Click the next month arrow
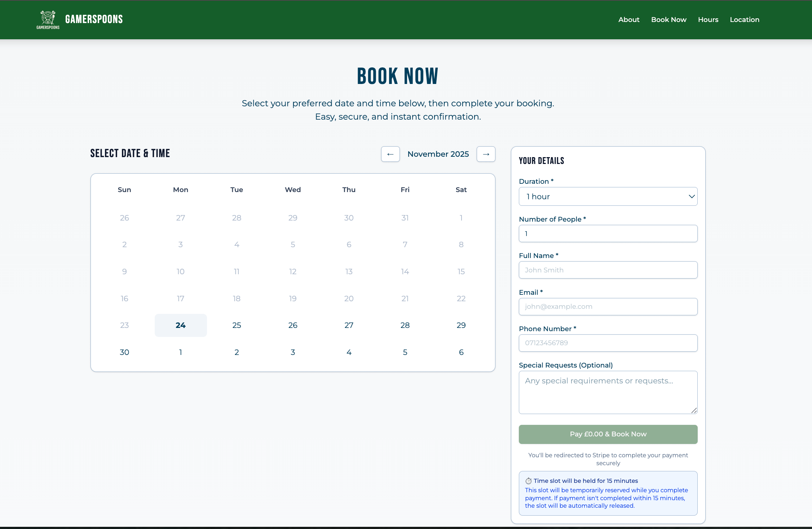This screenshot has height=529, width=812. pos(486,154)
